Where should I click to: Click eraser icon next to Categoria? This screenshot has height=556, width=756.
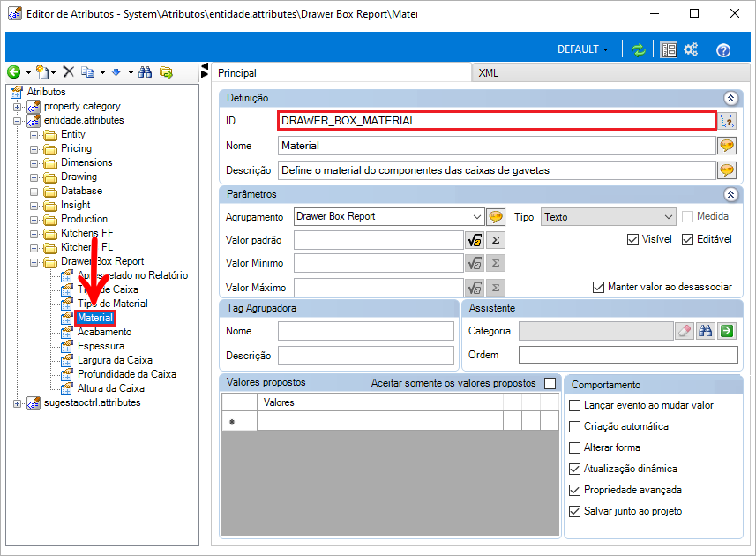685,331
